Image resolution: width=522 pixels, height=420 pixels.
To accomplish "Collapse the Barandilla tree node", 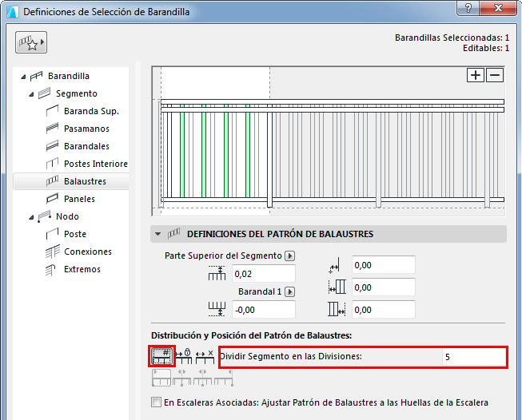I will (x=23, y=77).
